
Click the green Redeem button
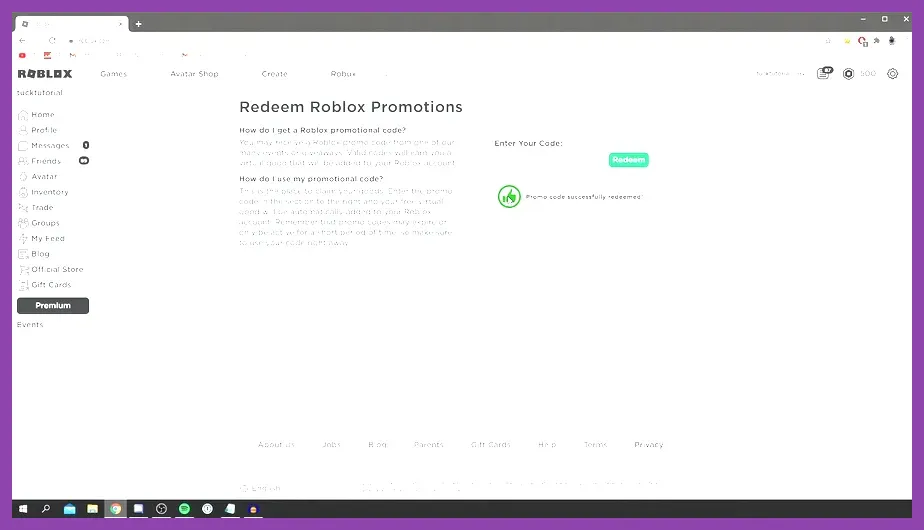(x=629, y=160)
